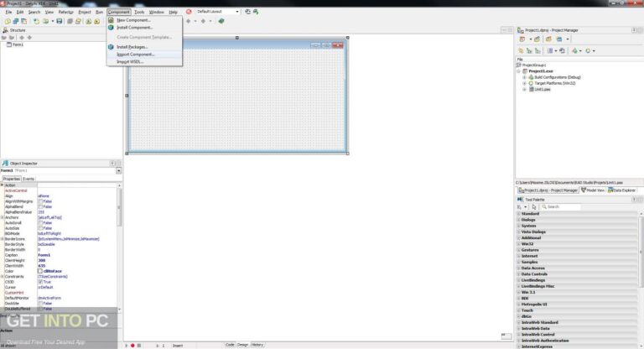This screenshot has height=349, width=644.
Task: Open the Refactor menu
Action: pyautogui.click(x=65, y=12)
